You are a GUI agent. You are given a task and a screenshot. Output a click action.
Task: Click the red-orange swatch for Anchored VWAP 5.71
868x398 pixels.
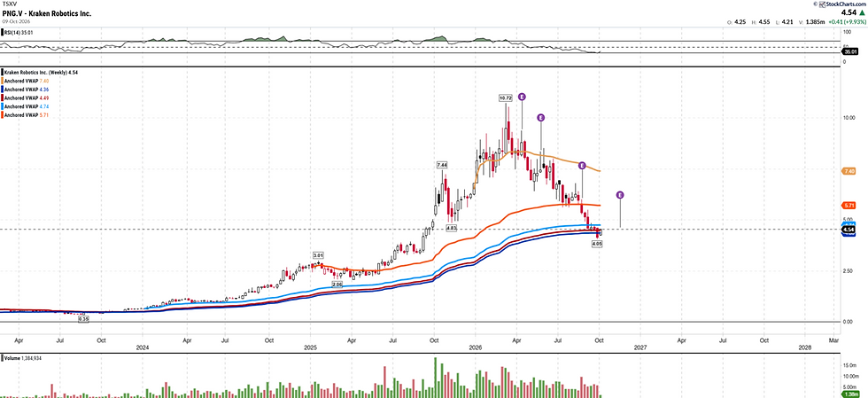coord(2,114)
